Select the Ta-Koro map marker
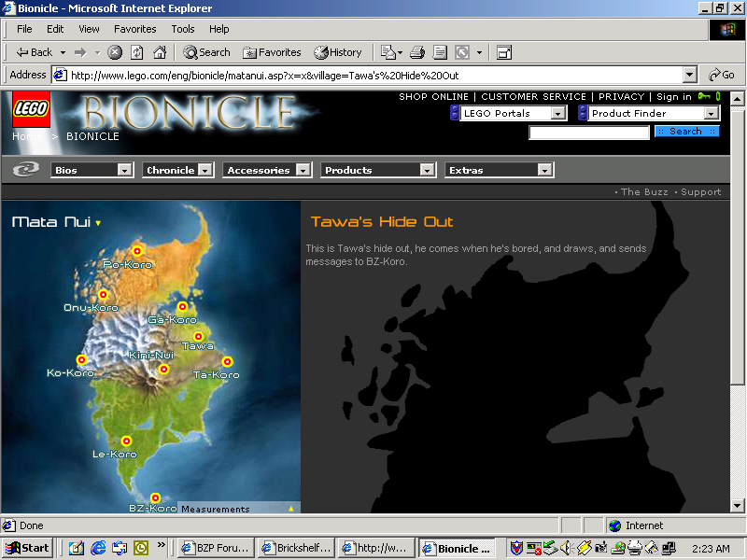The height and width of the screenshot is (560, 747). 227,362
